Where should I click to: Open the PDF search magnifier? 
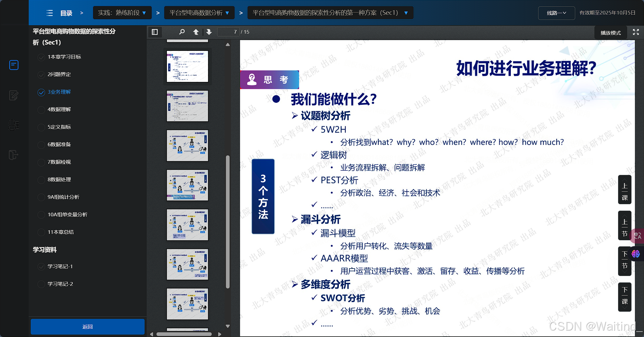tap(182, 32)
